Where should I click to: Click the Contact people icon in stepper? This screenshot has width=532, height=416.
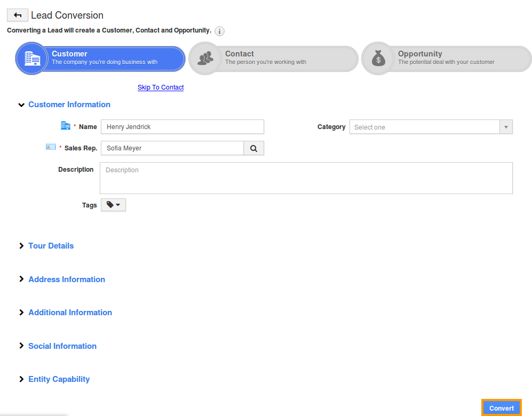point(205,58)
